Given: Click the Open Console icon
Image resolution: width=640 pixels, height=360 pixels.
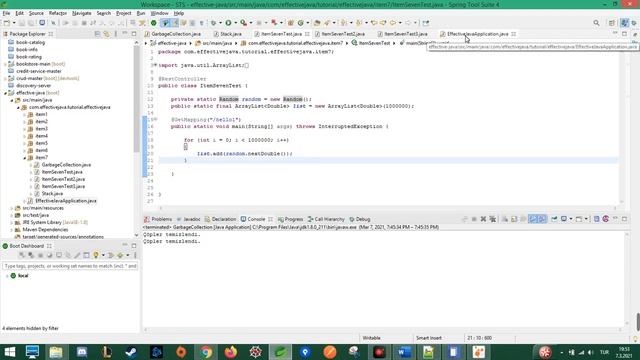Looking at the screenshot, I should click(x=579, y=219).
